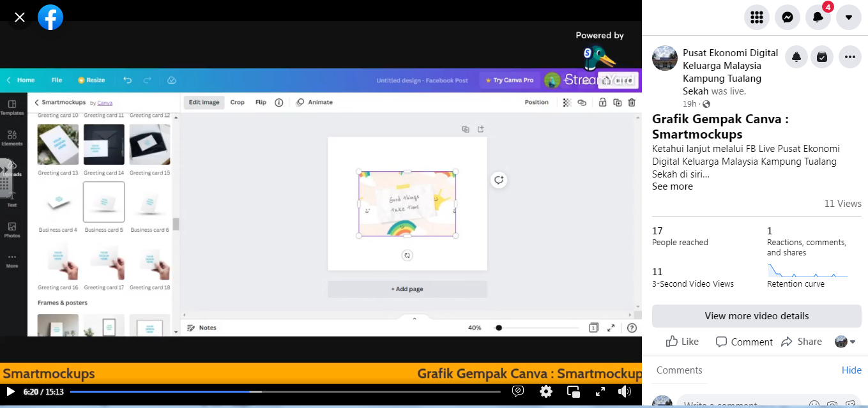868x408 pixels.
Task: Click the trash delete icon
Action: [x=632, y=102]
